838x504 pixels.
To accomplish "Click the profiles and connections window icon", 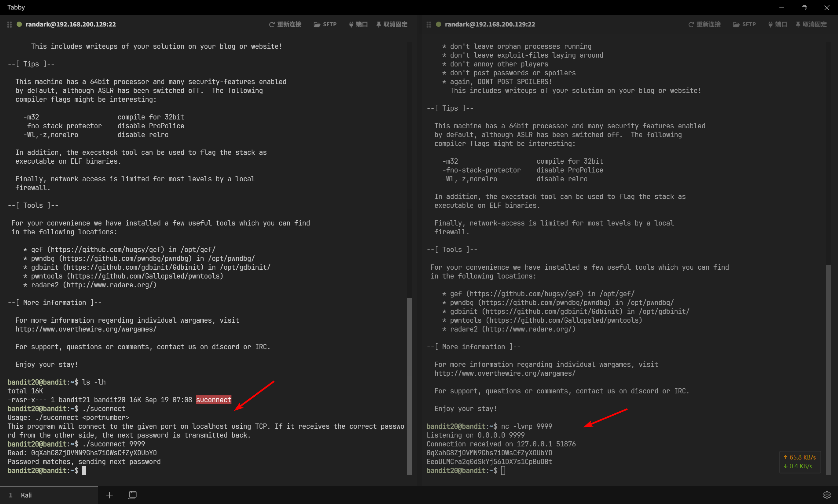I will click(x=132, y=495).
